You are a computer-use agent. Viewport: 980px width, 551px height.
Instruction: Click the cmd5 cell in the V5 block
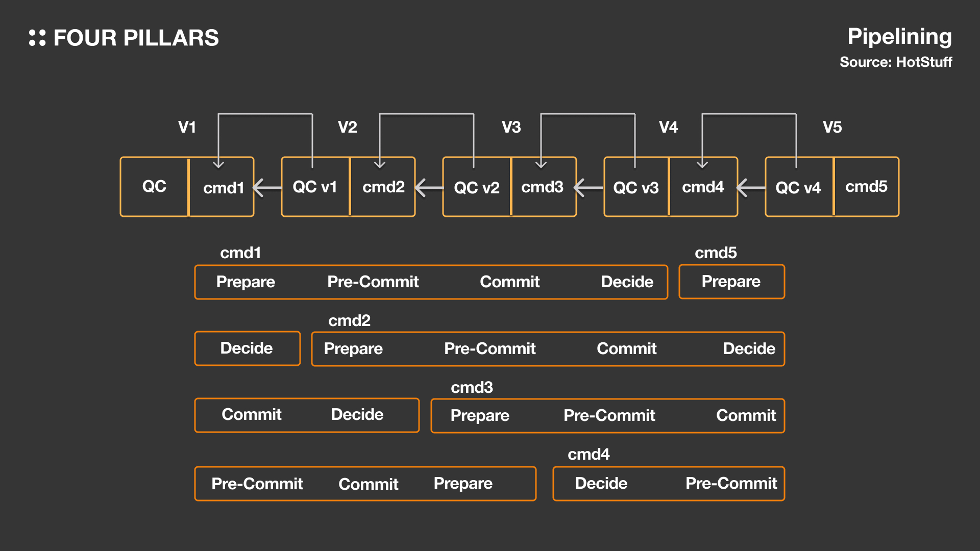click(x=866, y=187)
